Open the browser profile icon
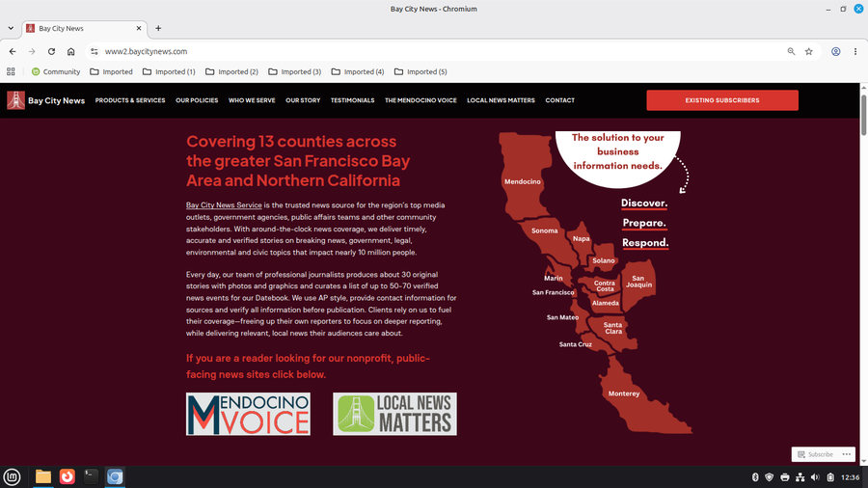This screenshot has height=488, width=868. coord(836,51)
